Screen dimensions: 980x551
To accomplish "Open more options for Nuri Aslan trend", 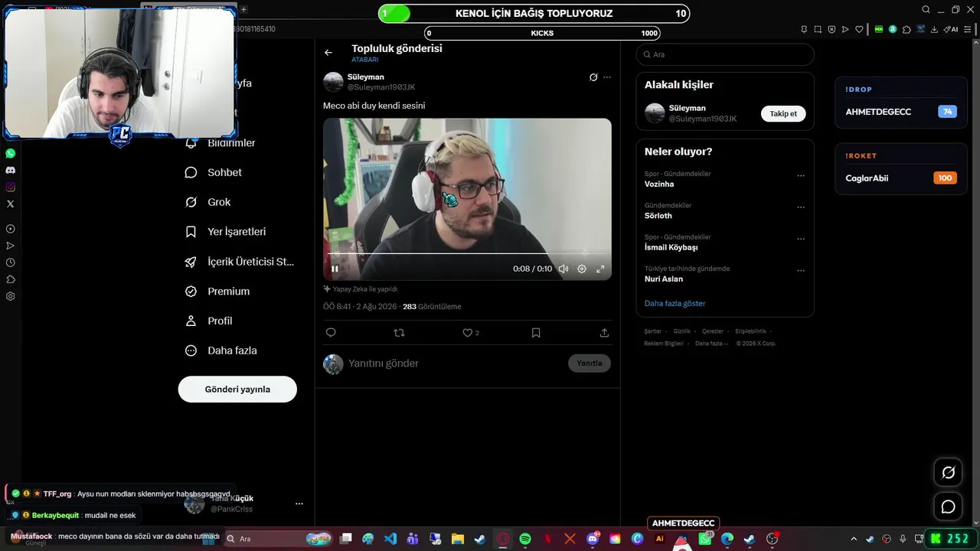I will click(x=801, y=270).
